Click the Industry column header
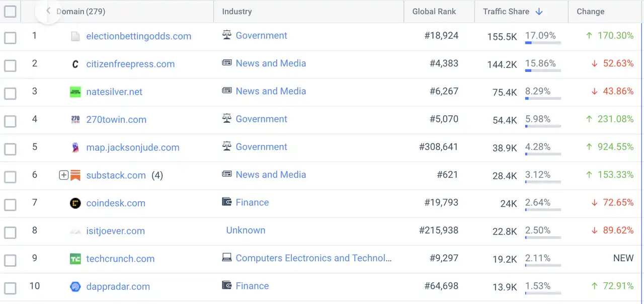 tap(236, 12)
